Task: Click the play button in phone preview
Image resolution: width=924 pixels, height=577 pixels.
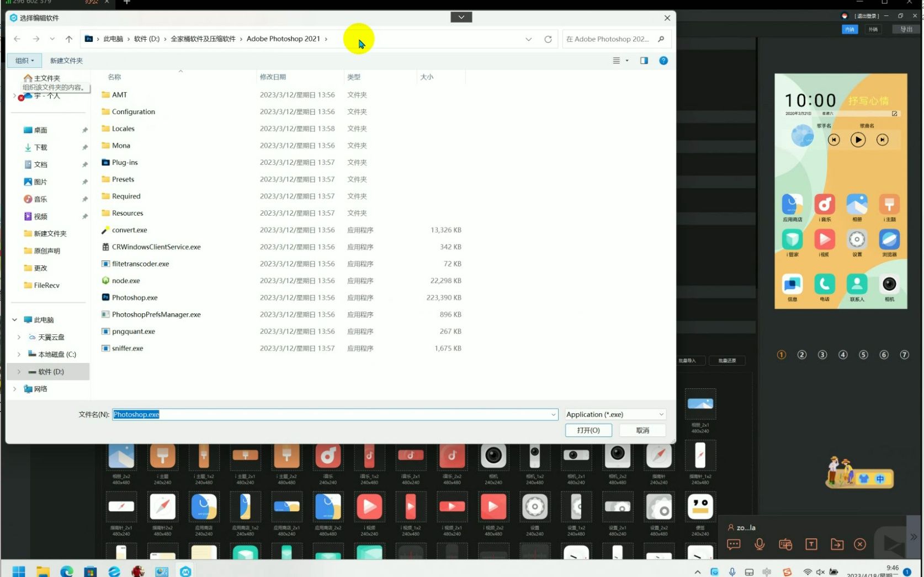Action: click(858, 140)
